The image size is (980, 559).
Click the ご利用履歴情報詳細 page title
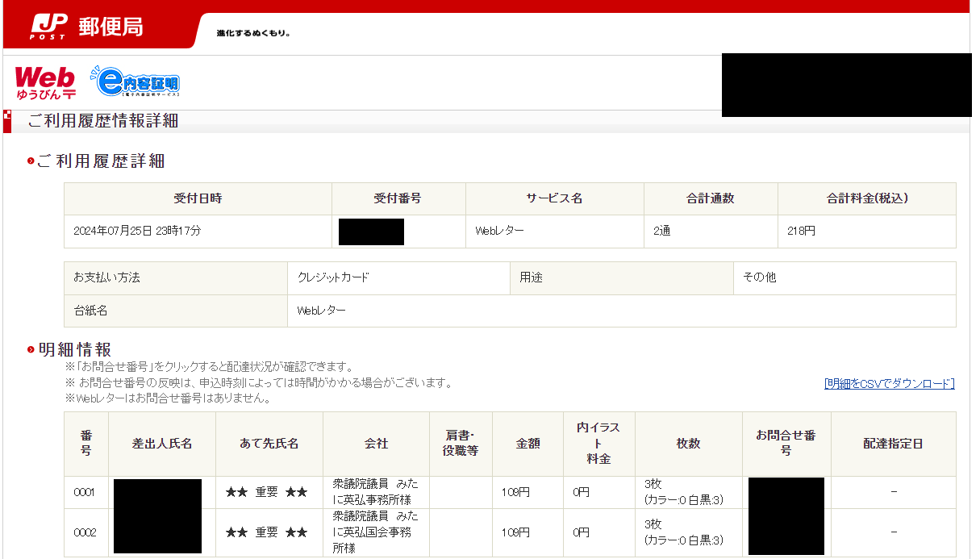[103, 122]
